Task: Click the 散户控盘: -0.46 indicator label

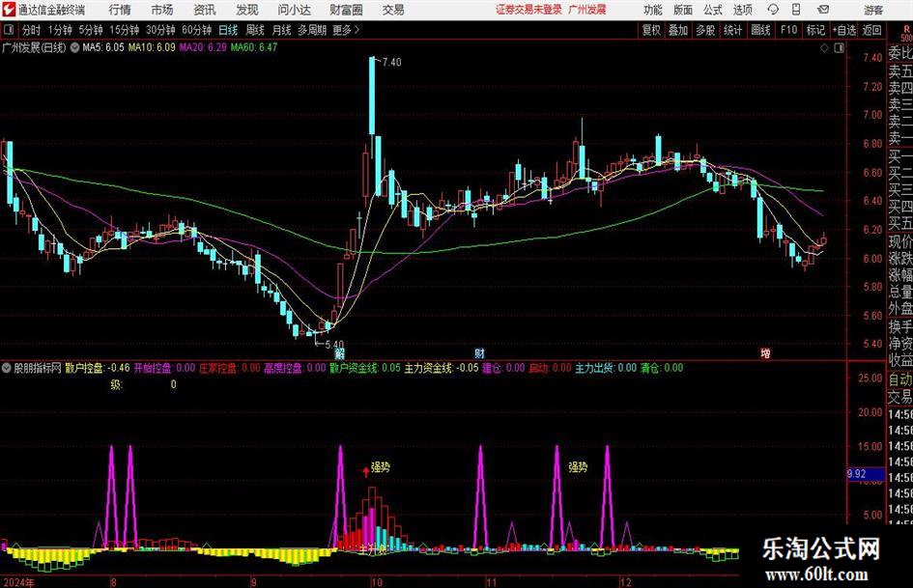Action: pos(98,368)
